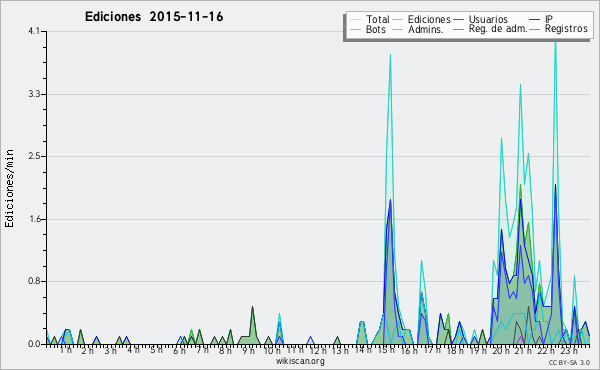Click the y-axis value 4.1
Viewport: 600px width, 370px height.
tap(34, 31)
